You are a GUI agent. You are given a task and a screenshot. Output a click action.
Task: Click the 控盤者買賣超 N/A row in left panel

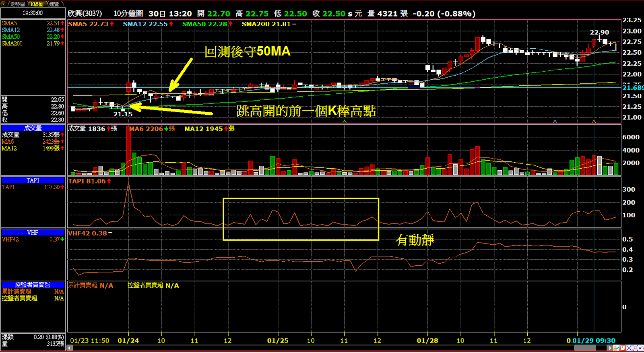(33, 298)
